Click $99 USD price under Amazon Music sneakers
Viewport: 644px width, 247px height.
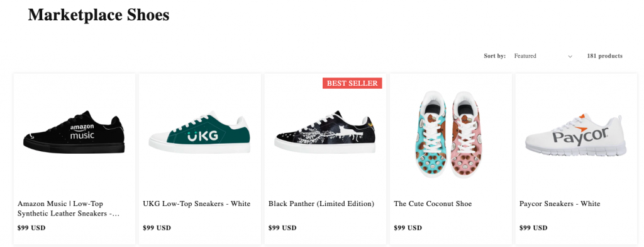[x=31, y=227]
